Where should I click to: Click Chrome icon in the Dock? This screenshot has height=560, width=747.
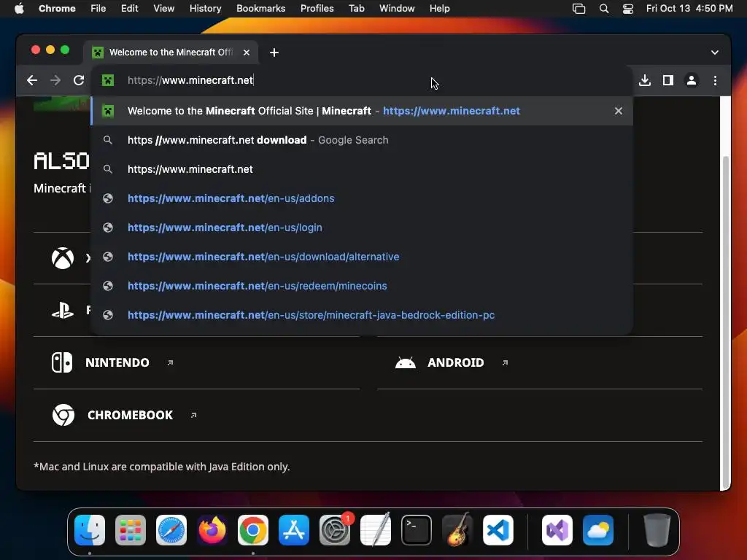tap(253, 530)
